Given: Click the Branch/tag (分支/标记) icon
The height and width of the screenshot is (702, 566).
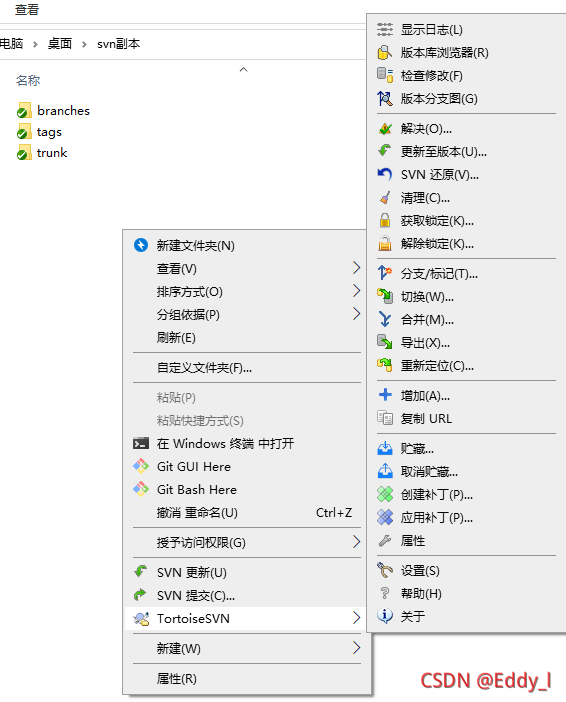Looking at the screenshot, I should [385, 273].
